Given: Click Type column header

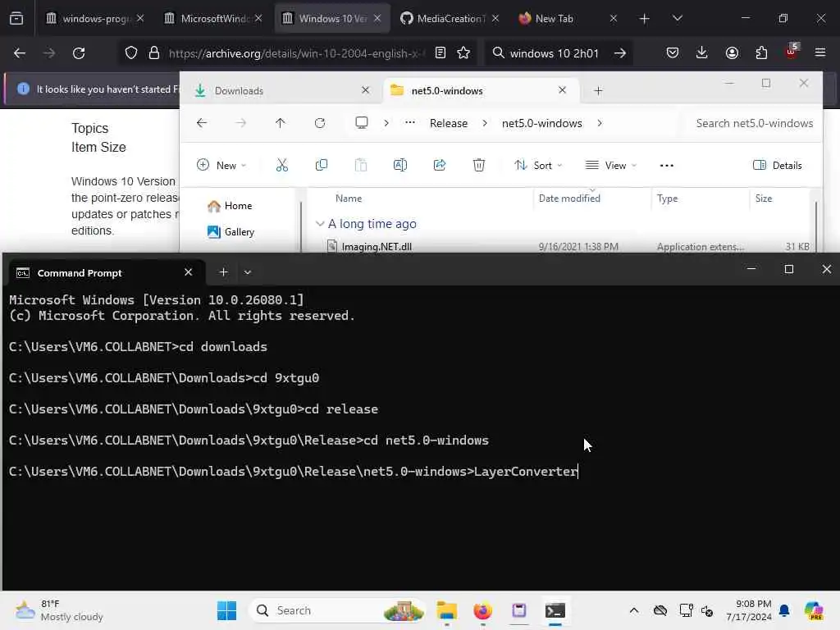Looking at the screenshot, I should click(668, 199).
